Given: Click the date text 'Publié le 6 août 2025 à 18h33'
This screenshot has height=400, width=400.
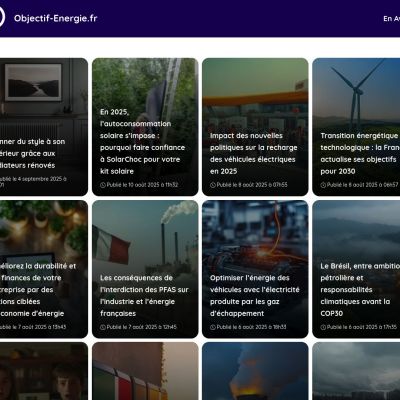Looking at the screenshot, I should click(x=251, y=327).
